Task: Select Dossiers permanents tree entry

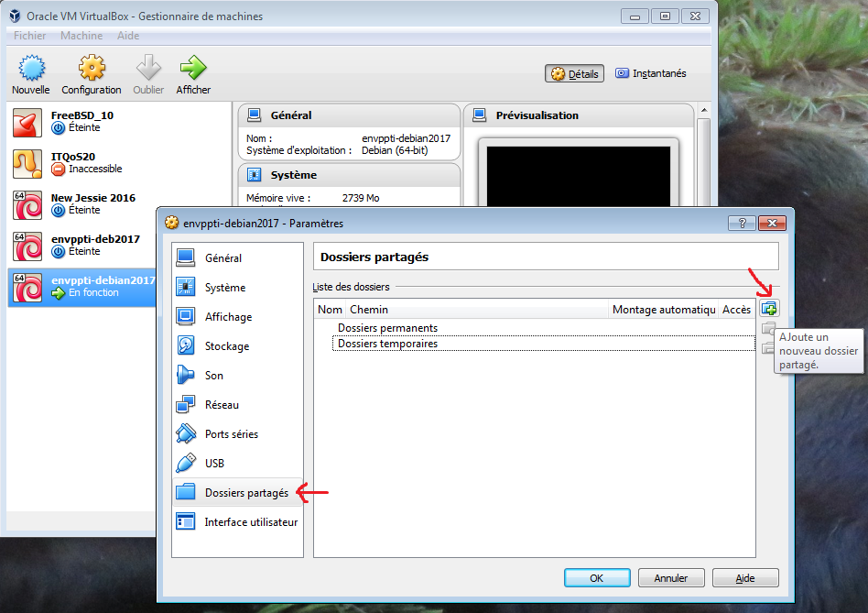Action: 387,328
